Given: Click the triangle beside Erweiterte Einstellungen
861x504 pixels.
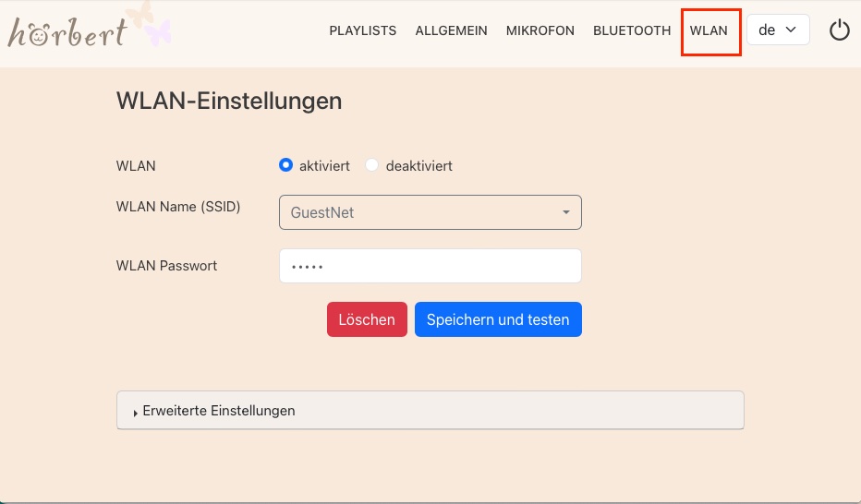Looking at the screenshot, I should [x=136, y=413].
